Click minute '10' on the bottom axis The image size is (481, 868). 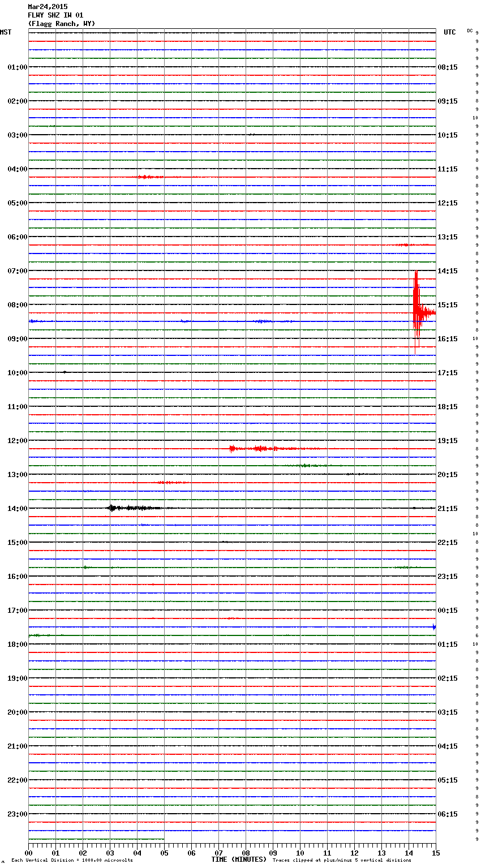(300, 853)
